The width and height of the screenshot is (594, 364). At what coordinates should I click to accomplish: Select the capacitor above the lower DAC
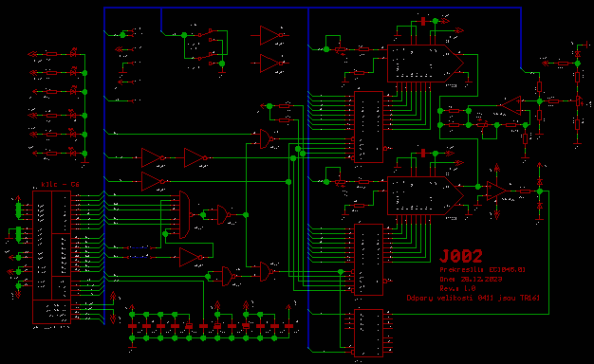[423, 154]
